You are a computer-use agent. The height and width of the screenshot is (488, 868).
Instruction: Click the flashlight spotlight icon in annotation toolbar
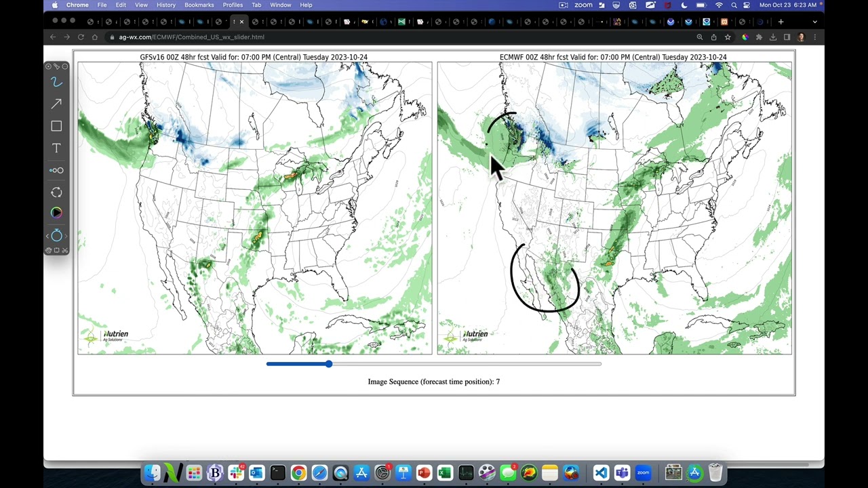[56, 66]
